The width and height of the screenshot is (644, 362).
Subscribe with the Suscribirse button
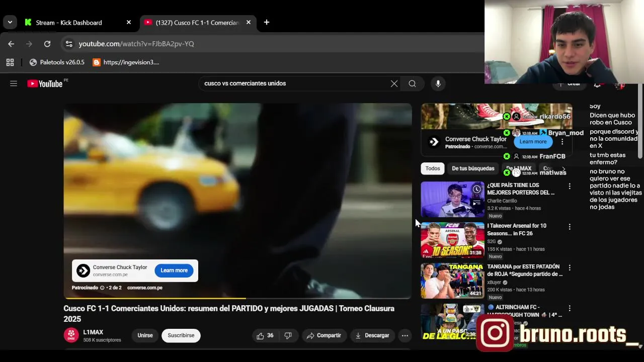[181, 335]
